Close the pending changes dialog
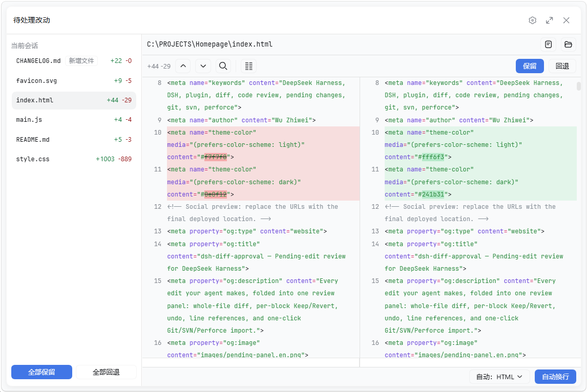 tap(566, 20)
